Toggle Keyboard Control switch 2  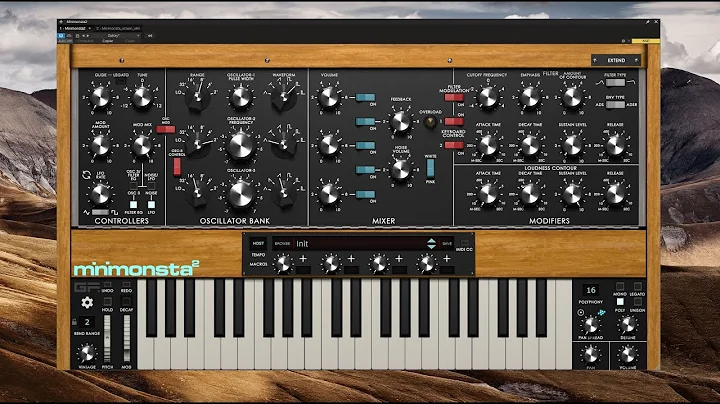(x=454, y=146)
